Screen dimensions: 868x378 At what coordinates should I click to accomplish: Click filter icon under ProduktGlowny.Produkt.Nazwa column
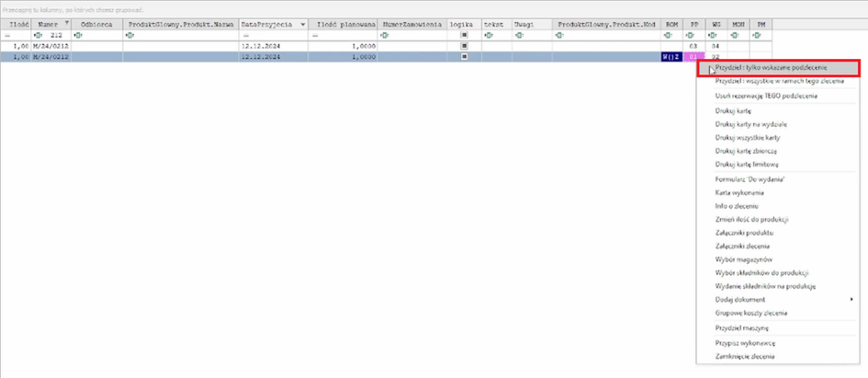(x=129, y=35)
